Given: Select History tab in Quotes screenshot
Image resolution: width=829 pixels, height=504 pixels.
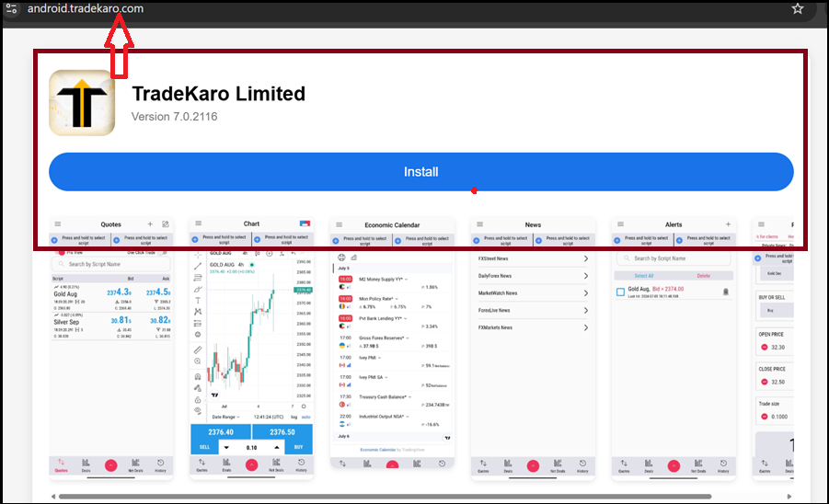Looking at the screenshot, I should [x=161, y=464].
